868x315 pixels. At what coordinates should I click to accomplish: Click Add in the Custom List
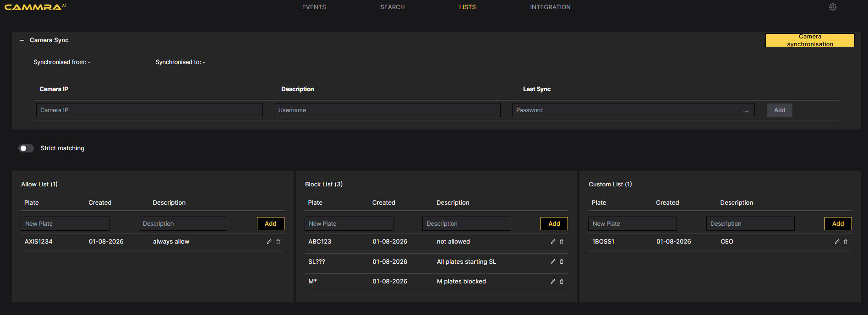coord(838,223)
